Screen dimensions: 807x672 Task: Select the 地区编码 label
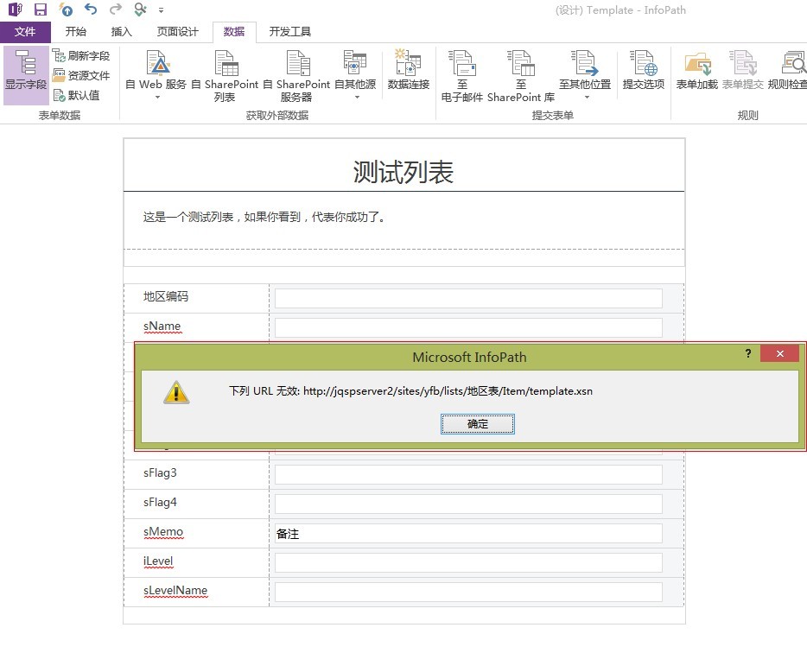166,296
